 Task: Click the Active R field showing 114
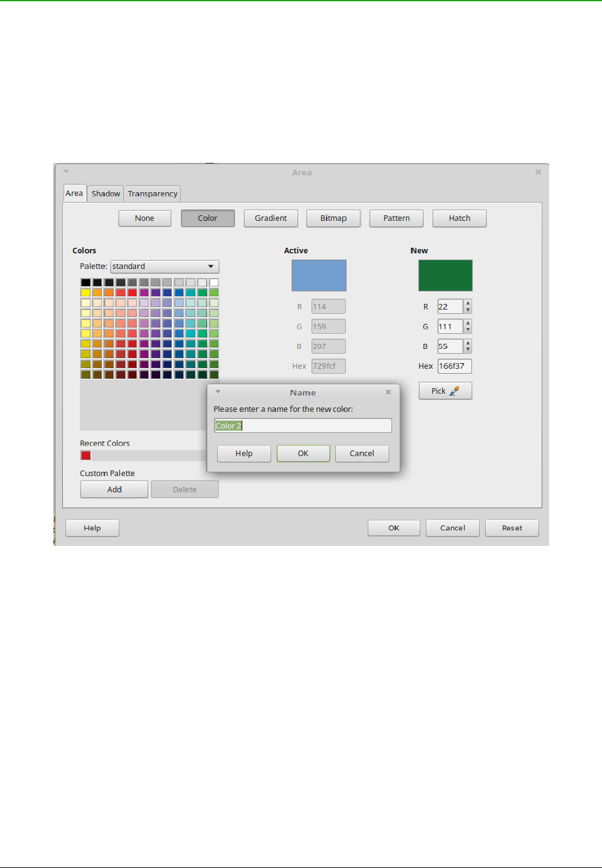(328, 306)
